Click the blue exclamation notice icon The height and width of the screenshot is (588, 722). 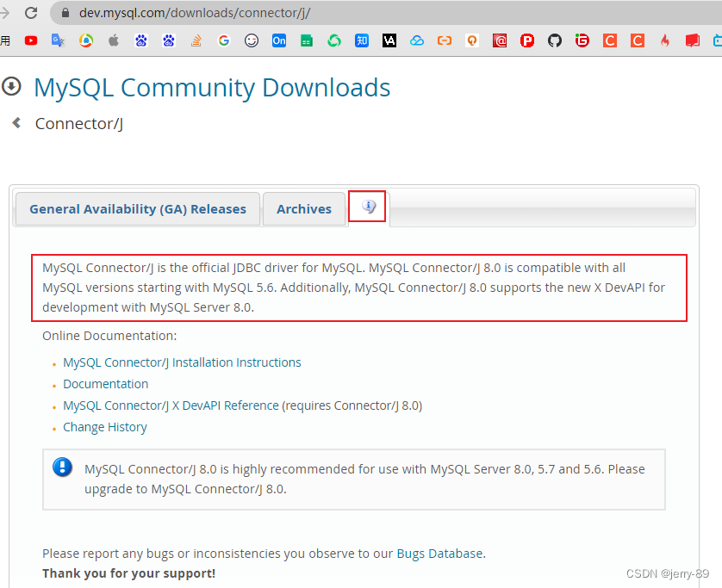(63, 467)
